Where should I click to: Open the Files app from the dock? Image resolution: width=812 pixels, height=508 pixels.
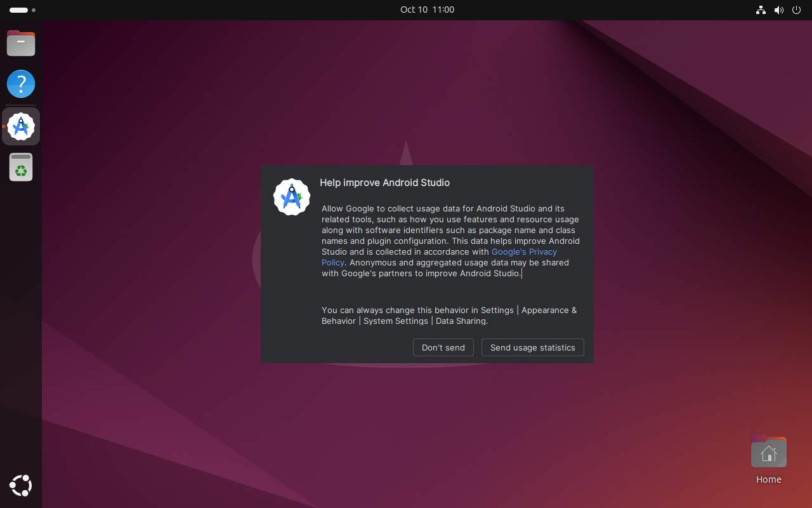(21, 43)
